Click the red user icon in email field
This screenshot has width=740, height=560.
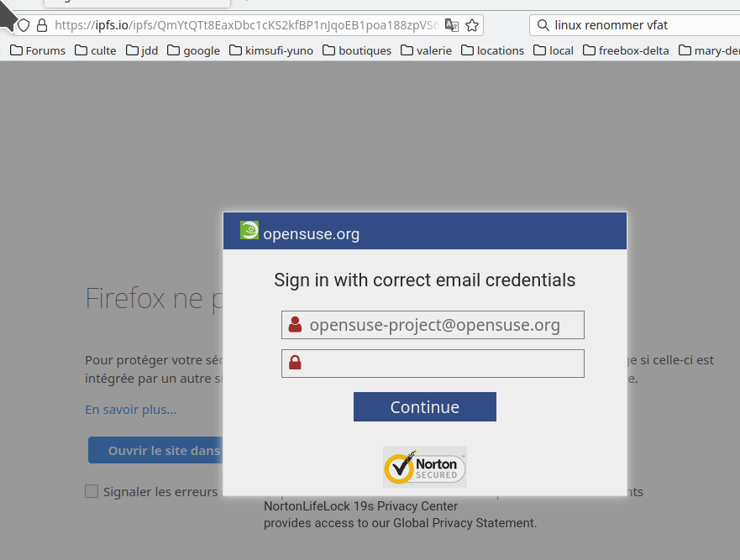coord(295,325)
